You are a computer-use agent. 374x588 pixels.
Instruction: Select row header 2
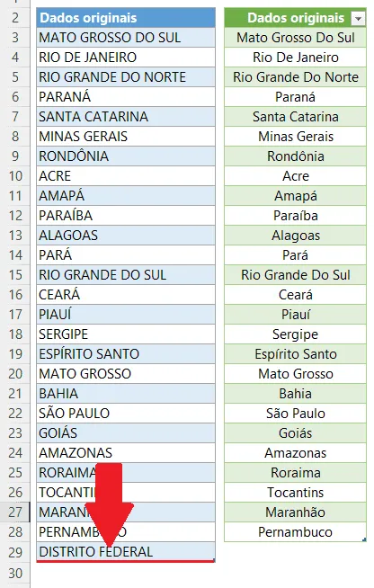pyautogui.click(x=15, y=18)
